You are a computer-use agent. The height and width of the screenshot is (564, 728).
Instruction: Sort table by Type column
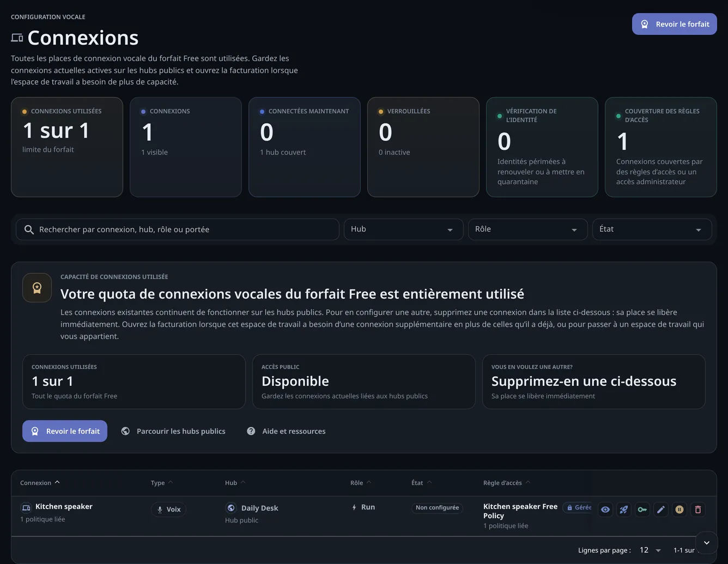pos(162,483)
